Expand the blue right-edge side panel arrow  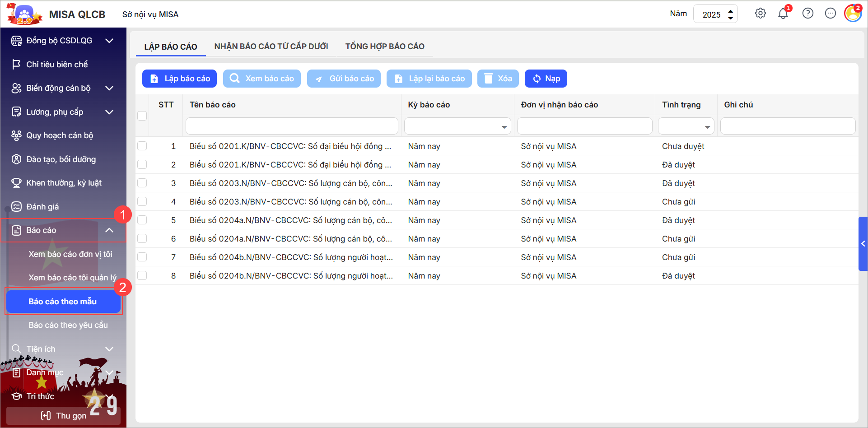863,244
